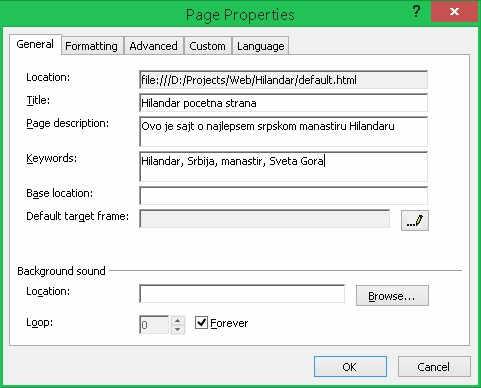Viewport: 481px width, 388px height.
Task: Decrease the Loop count with down arrow
Action: [x=178, y=329]
